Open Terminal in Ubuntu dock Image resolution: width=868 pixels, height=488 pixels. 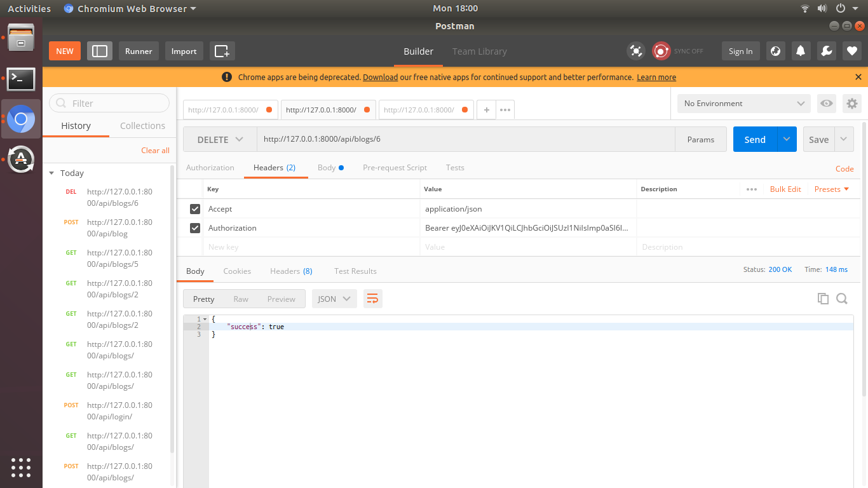pyautogui.click(x=21, y=79)
